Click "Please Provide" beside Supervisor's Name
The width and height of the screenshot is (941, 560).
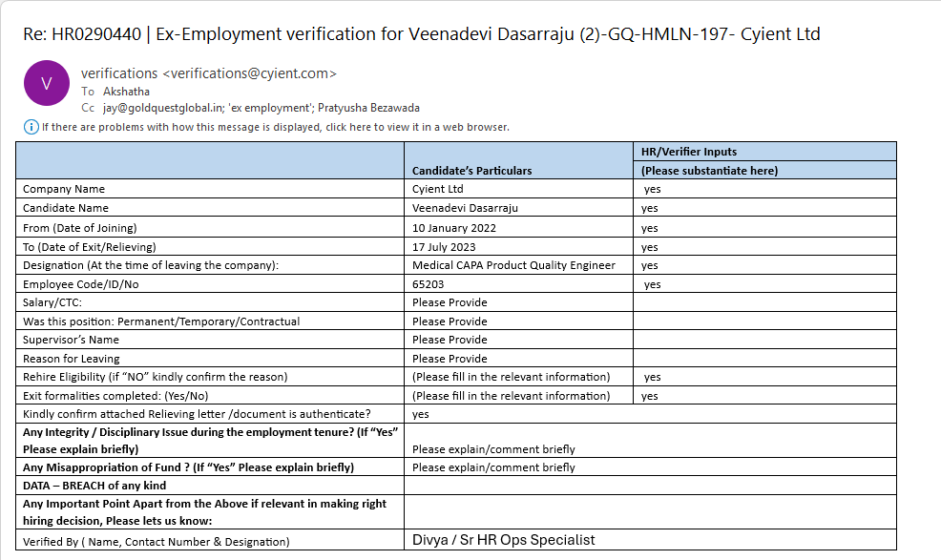(x=450, y=340)
